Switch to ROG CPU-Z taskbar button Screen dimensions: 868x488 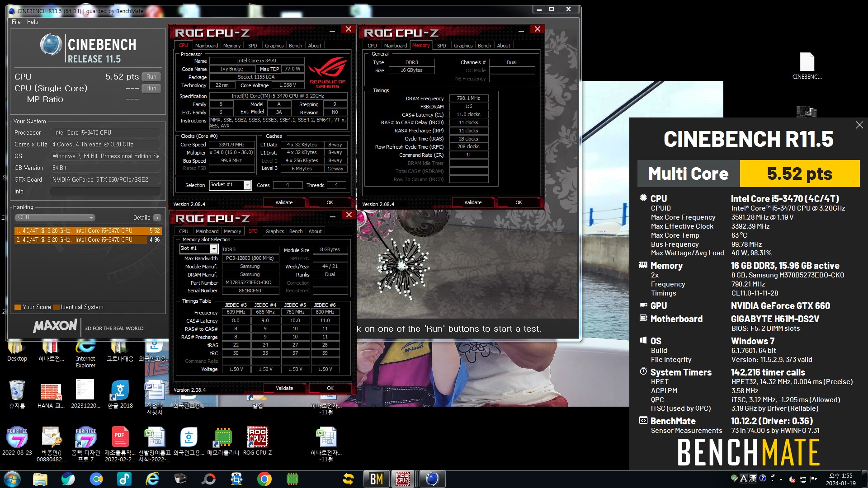coord(403,479)
